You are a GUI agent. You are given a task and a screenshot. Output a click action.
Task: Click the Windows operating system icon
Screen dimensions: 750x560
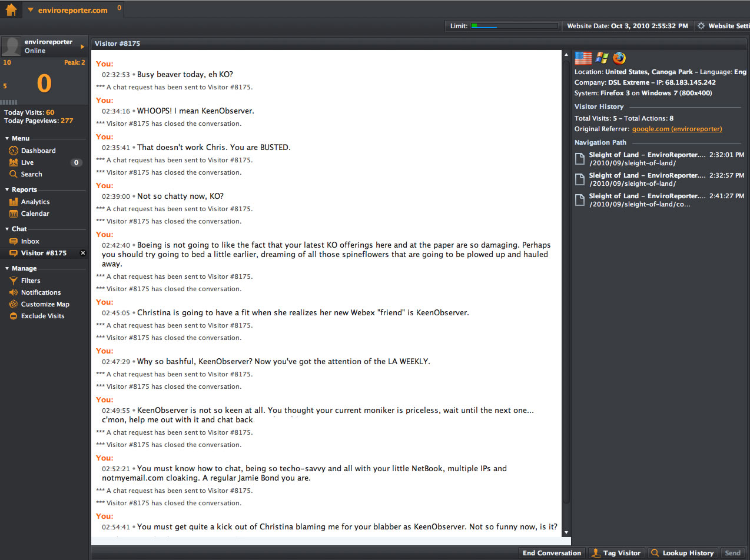click(602, 58)
